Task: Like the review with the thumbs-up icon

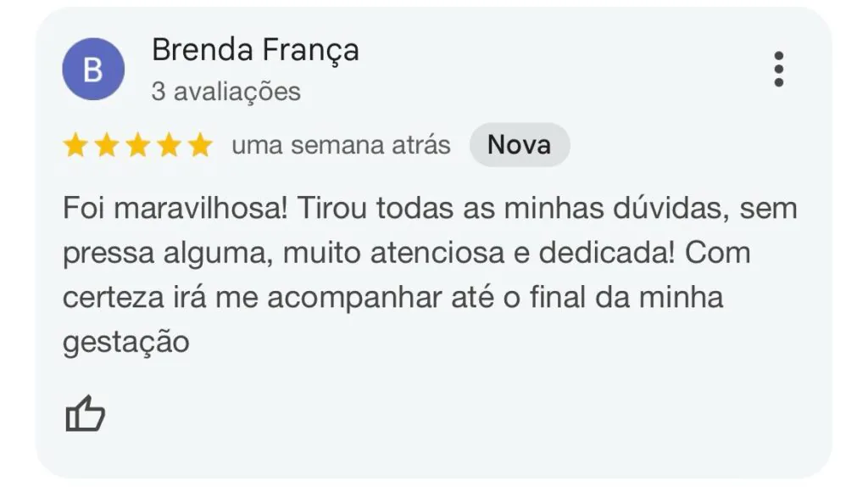Action: (x=86, y=413)
